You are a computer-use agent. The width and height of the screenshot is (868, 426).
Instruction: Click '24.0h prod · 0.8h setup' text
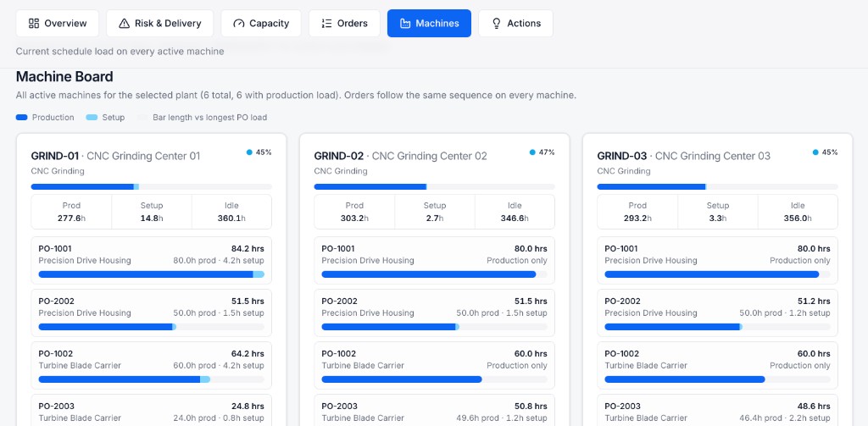tap(219, 418)
